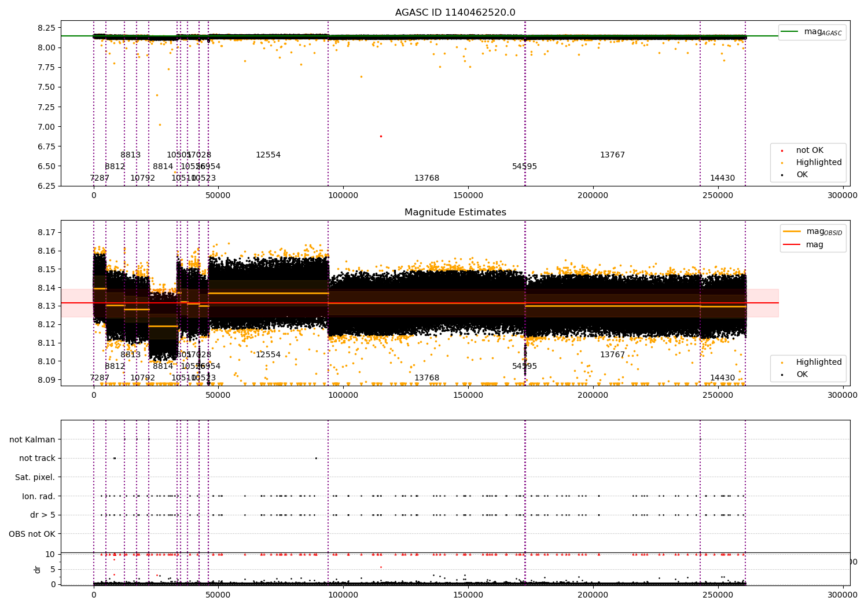Click obsid label "54595" in the AGASC ID plot
Image resolution: width=868 pixels, height=608 pixels.
point(524,167)
